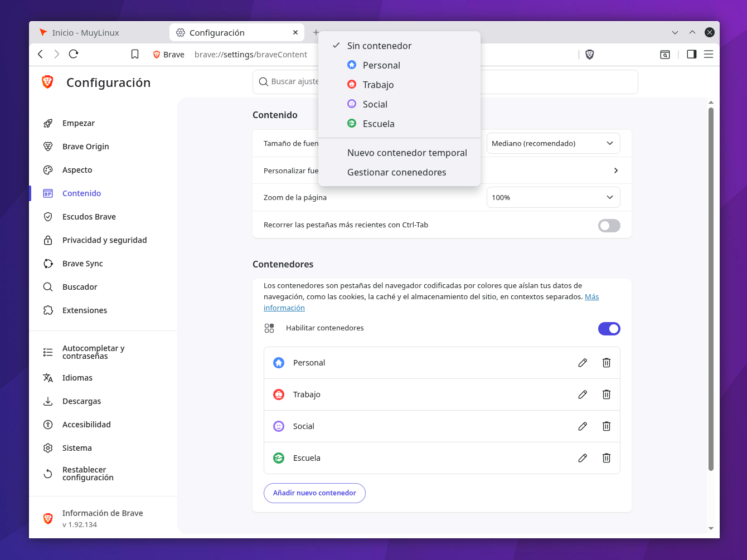Toggle Ctrl-Tab recent tabs cycling switch
The height and width of the screenshot is (560, 747).
tap(609, 226)
